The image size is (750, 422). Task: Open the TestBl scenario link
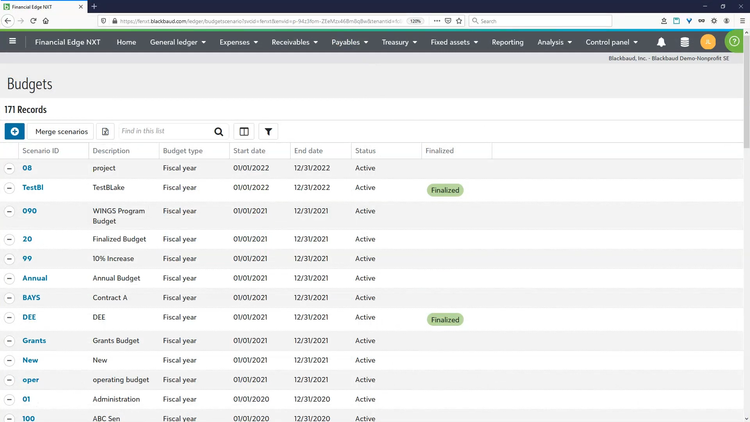(33, 188)
